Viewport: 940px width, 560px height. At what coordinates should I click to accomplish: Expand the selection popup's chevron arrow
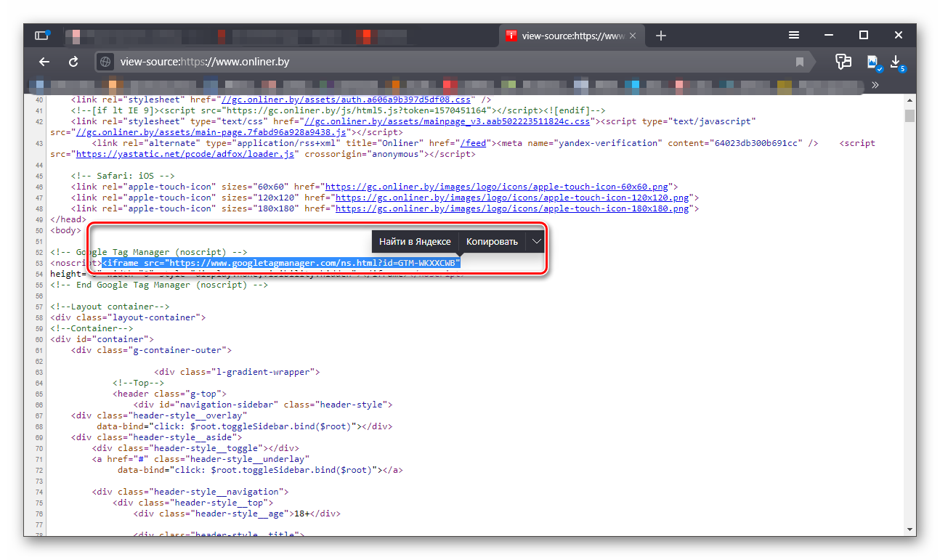click(x=536, y=241)
